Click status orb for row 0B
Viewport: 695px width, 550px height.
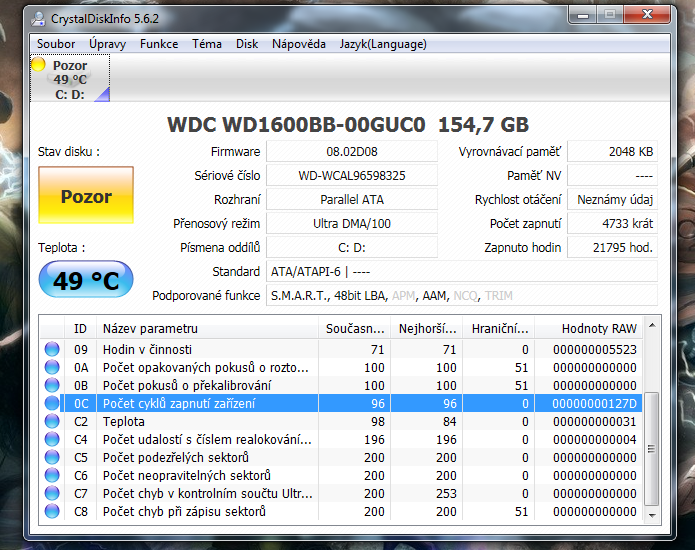pos(52,385)
